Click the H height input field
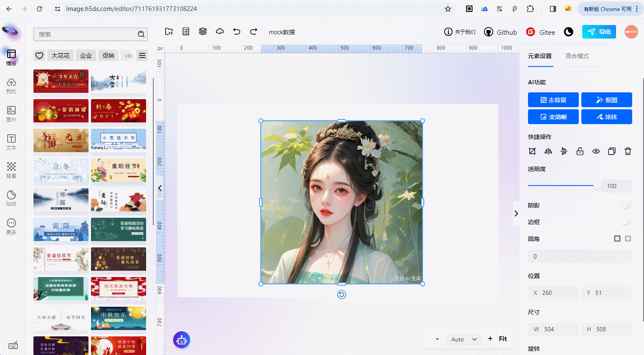This screenshot has height=355, width=644. (607, 329)
